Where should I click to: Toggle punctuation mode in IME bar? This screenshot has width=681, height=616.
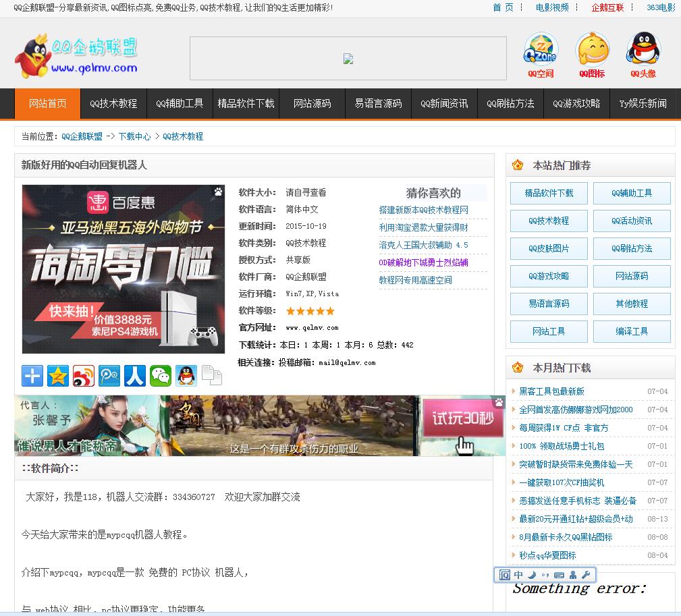545,575
